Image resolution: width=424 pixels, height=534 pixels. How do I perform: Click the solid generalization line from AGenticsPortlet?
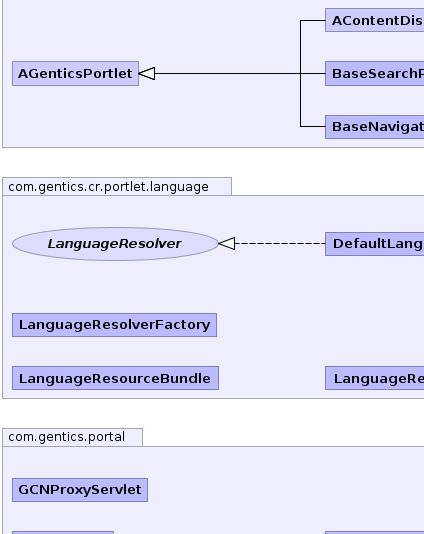227,74
